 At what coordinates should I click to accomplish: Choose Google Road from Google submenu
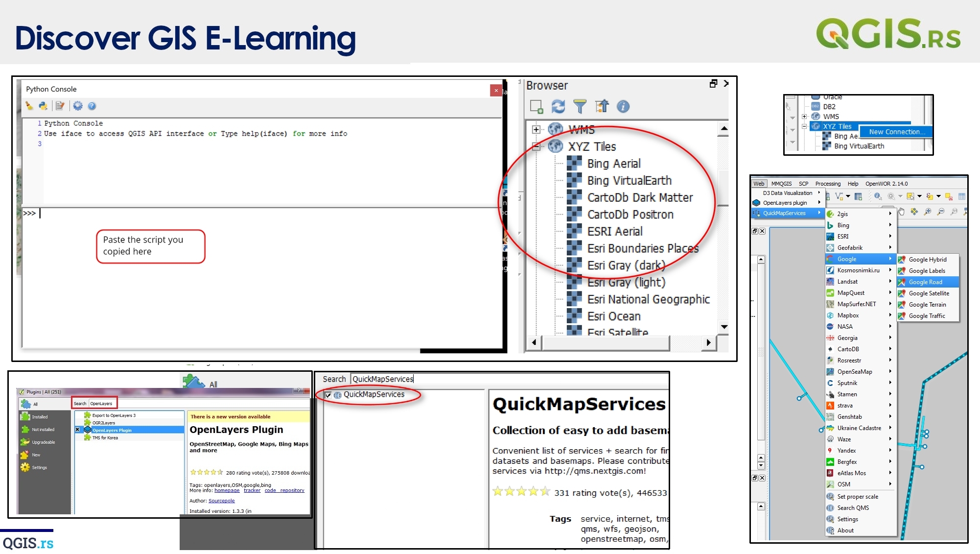(x=928, y=282)
